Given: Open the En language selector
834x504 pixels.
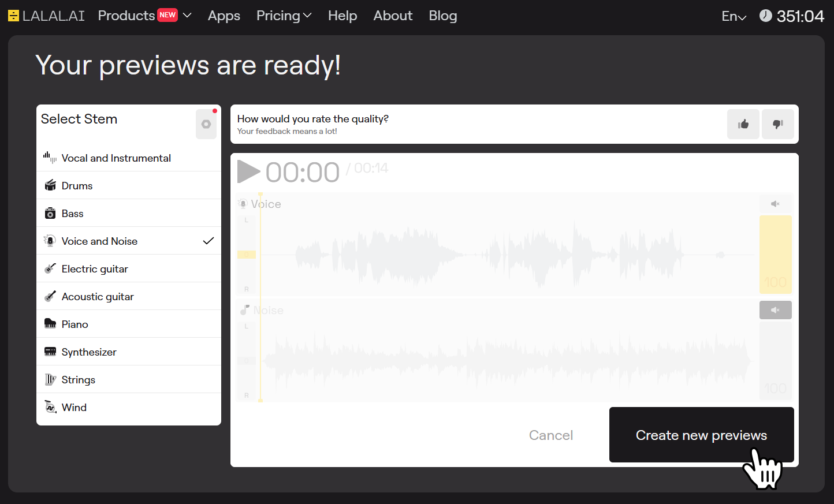Looking at the screenshot, I should click(x=734, y=16).
